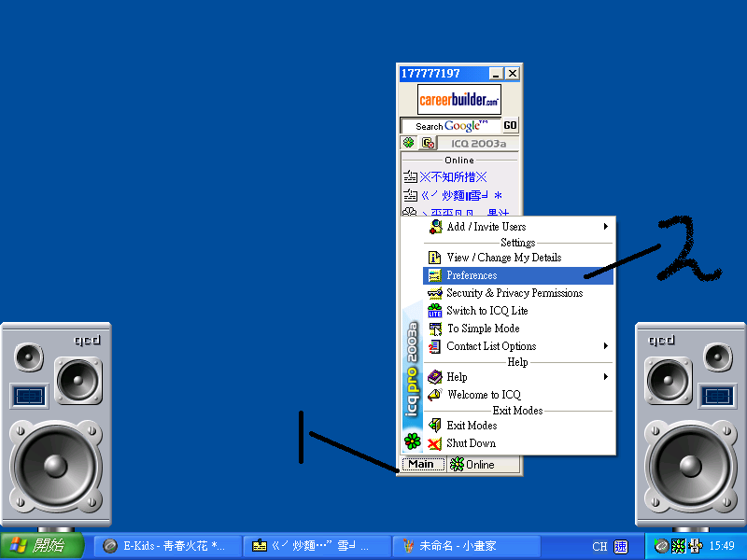Open View / Change My Details
Viewport: 747px width, 560px height.
click(518, 258)
